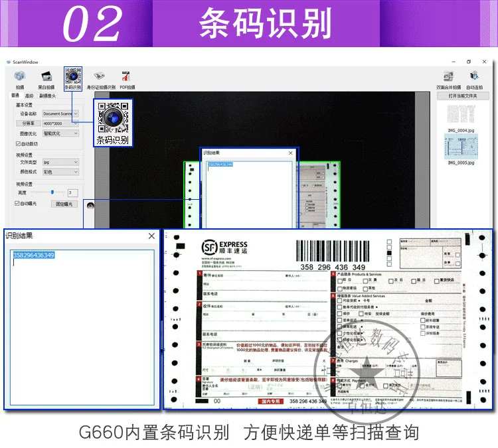498x448 pixels.
Task: Click the 固定曝光 fixed exposure button
Action: (64, 204)
